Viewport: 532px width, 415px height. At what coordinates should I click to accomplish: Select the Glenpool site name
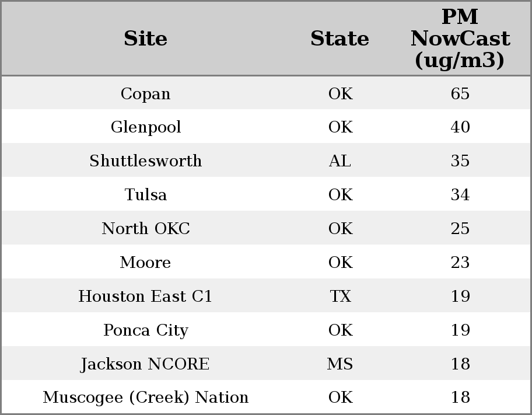pyautogui.click(x=145, y=127)
